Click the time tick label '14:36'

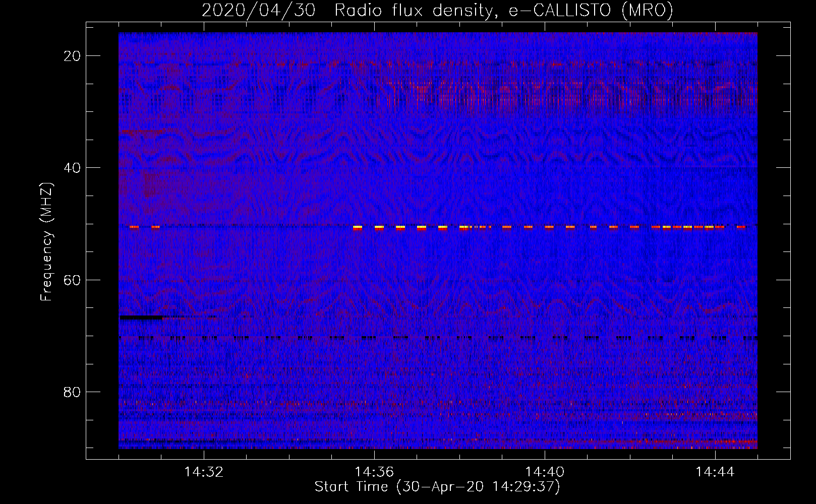pos(374,472)
